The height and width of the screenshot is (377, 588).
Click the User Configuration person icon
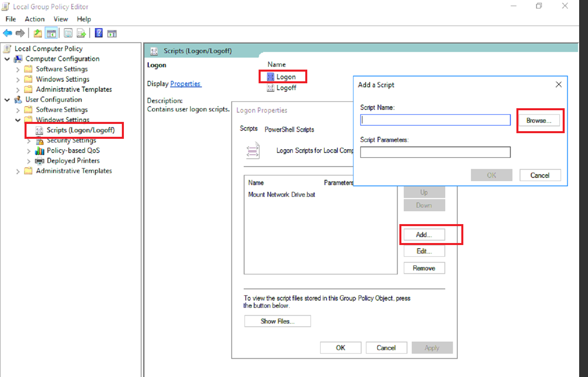pos(18,99)
